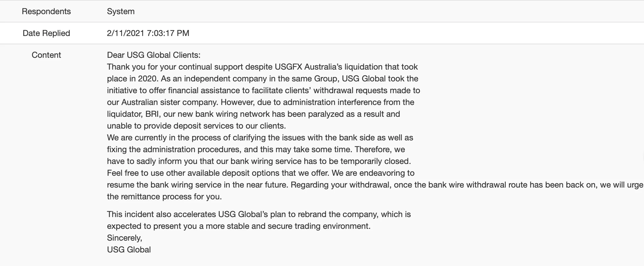Click the Date Replied label

[46, 33]
